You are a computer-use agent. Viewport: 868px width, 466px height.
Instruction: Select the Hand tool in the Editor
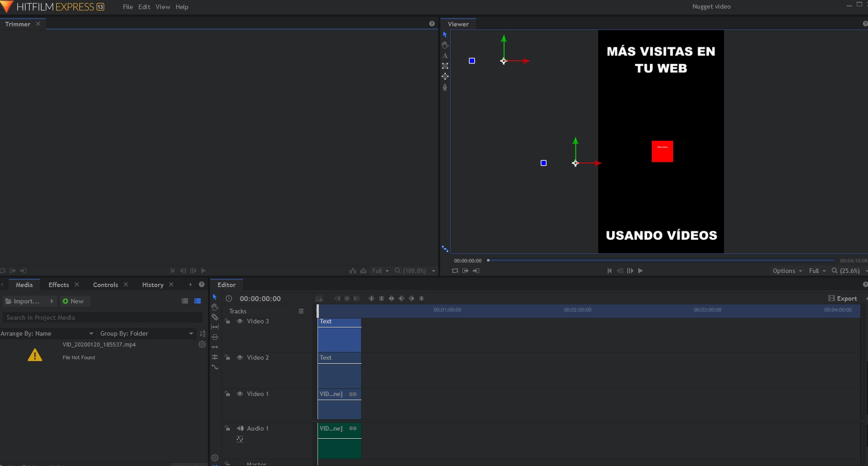pyautogui.click(x=215, y=307)
